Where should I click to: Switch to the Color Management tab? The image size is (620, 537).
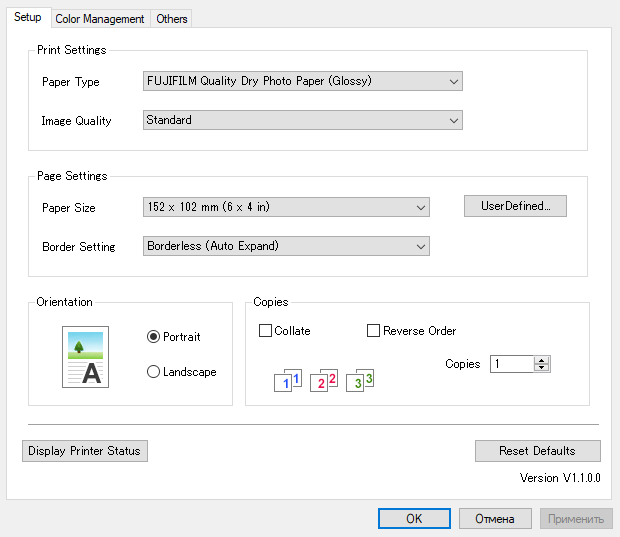(99, 19)
